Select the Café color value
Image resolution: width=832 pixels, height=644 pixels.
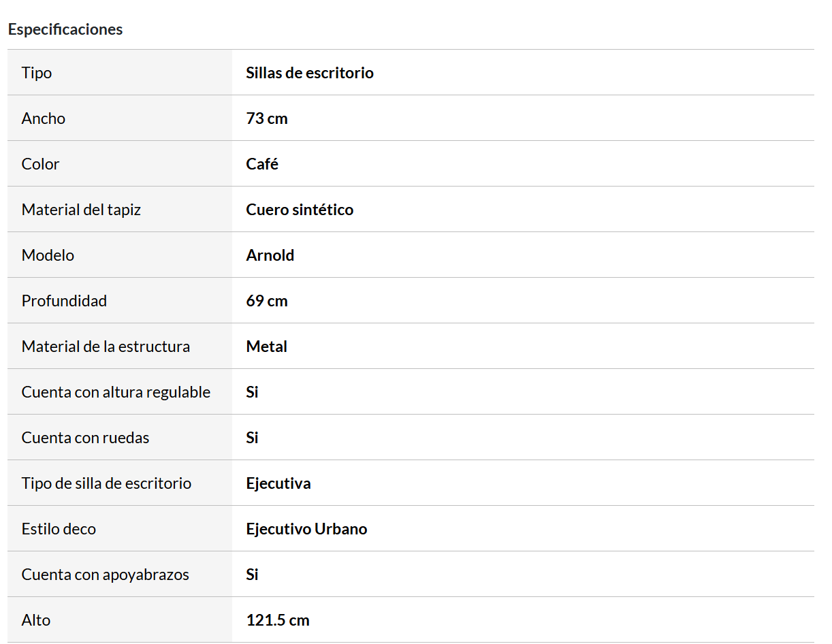tap(262, 164)
